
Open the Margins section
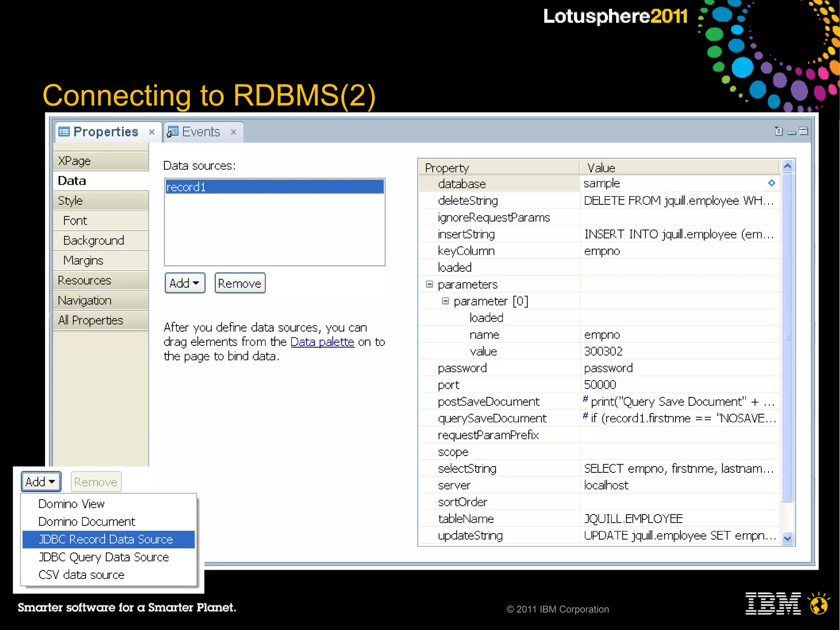(101, 261)
